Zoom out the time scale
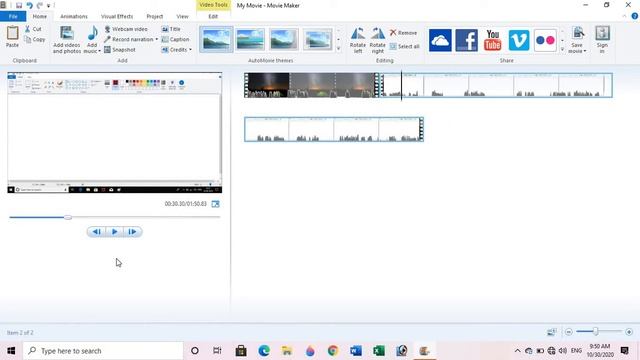The height and width of the screenshot is (360, 640). (569, 332)
